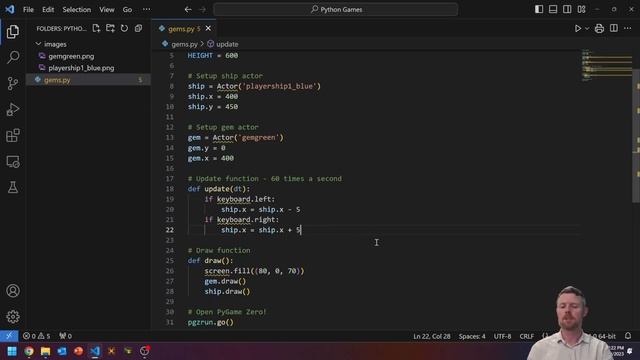Screen dimensions: 640x360
Task: Open the overflow menu ellipsis in menu bar
Action: coord(147,9)
